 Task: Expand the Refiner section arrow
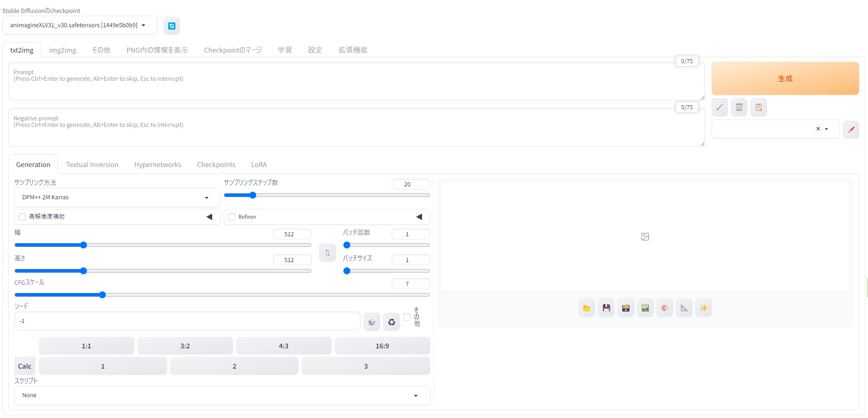tap(419, 217)
